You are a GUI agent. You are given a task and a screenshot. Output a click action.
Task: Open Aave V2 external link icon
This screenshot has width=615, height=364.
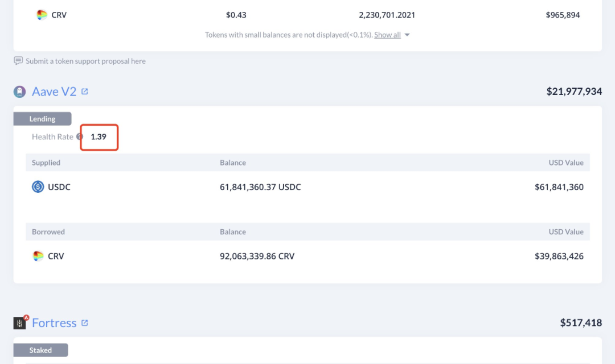pos(85,92)
